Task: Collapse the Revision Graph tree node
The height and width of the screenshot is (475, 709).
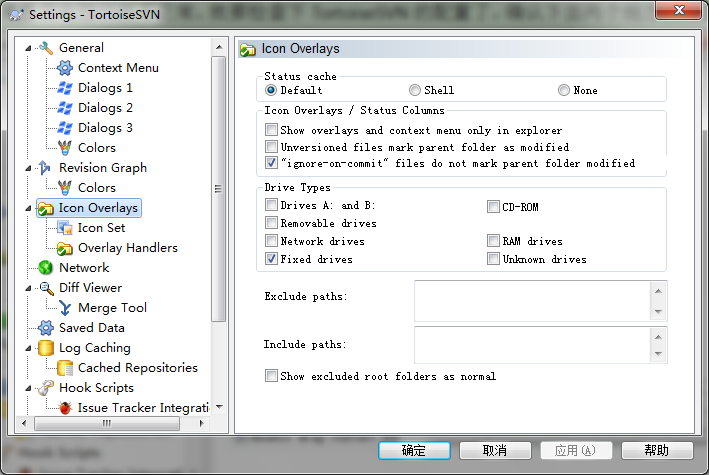Action: pyautogui.click(x=28, y=168)
